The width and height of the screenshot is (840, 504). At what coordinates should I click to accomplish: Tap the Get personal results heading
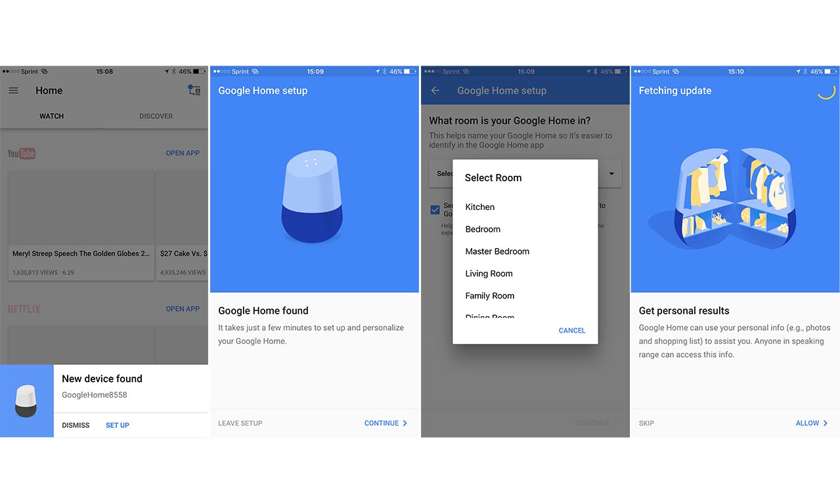684,310
